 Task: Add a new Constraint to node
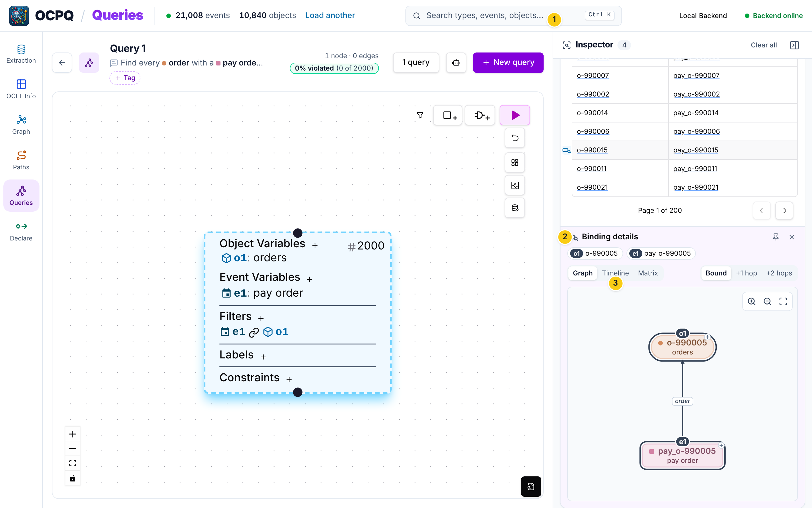[x=289, y=380]
